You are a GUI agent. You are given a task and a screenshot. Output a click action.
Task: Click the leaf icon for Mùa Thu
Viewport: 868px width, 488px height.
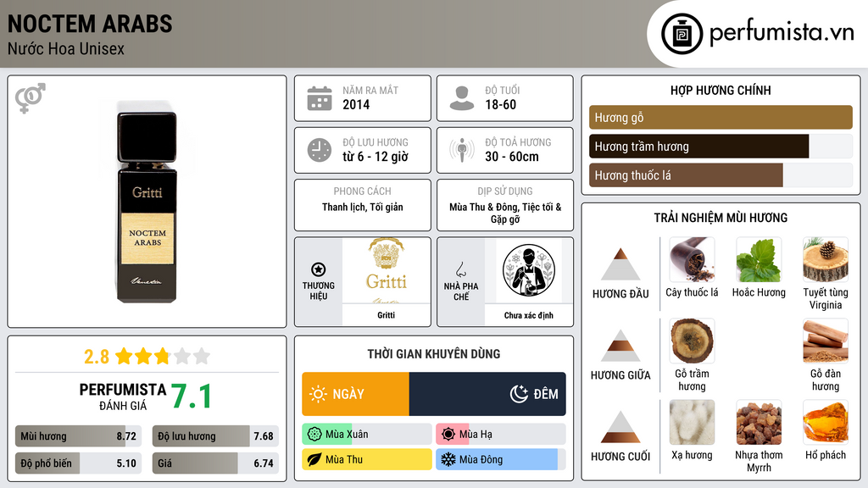coord(314,459)
